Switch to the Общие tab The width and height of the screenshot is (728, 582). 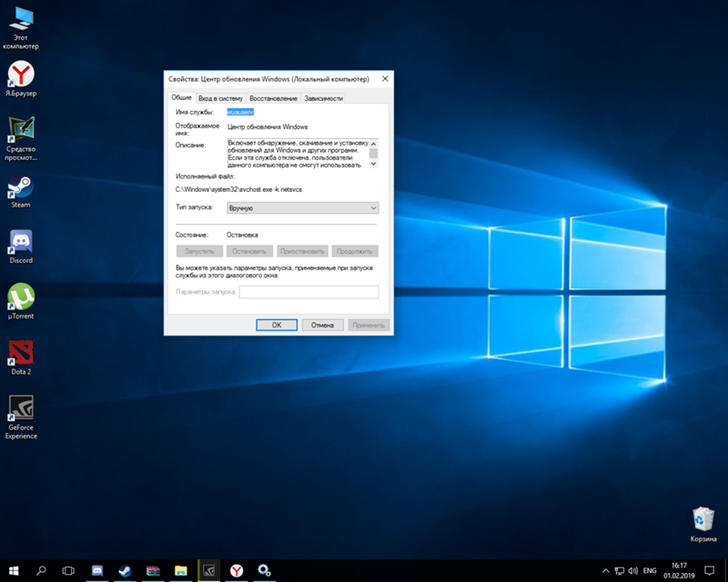click(181, 97)
